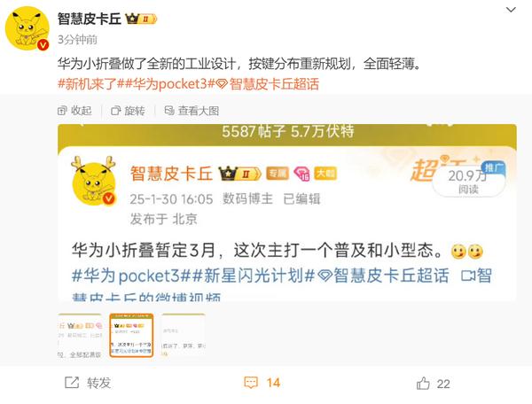Open 智慧皮卡丘 profile avatar at top
532x404 pixels.
(27, 28)
